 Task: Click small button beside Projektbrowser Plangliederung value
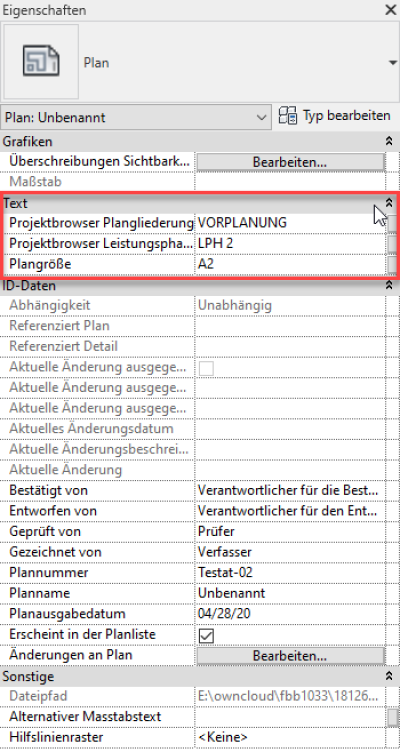(392, 223)
